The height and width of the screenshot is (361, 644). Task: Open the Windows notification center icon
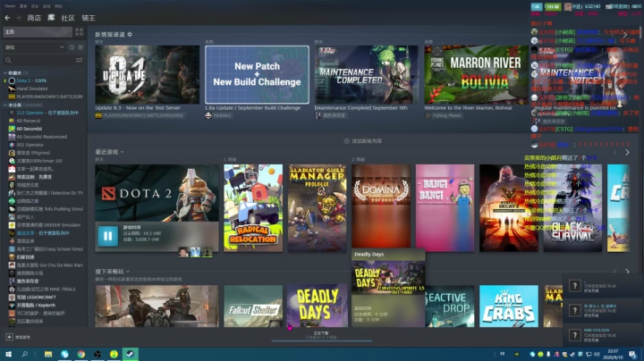click(x=633, y=354)
